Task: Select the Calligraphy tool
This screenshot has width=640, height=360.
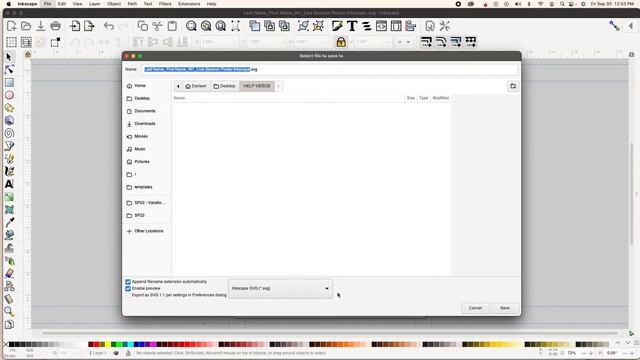Action: (9, 171)
